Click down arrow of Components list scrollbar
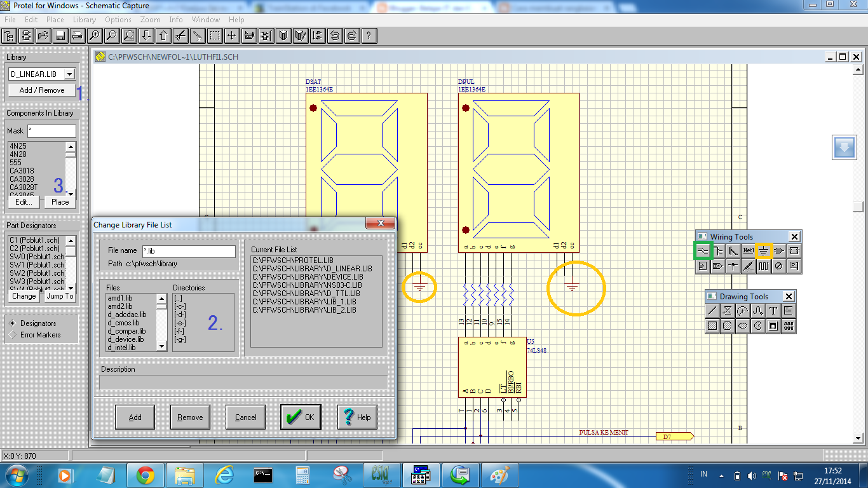 (x=71, y=193)
